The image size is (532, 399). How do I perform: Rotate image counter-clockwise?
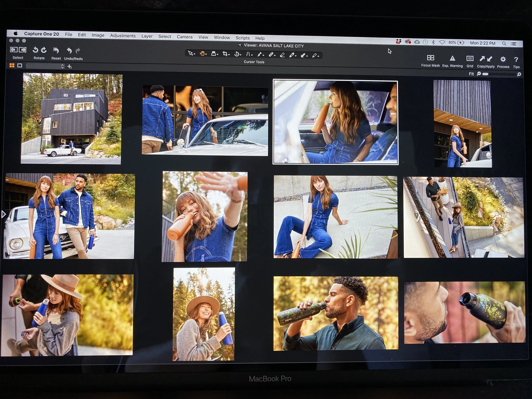(35, 50)
